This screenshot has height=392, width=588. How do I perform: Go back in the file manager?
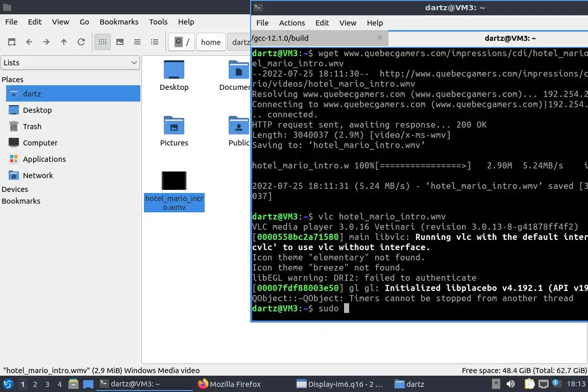29,42
